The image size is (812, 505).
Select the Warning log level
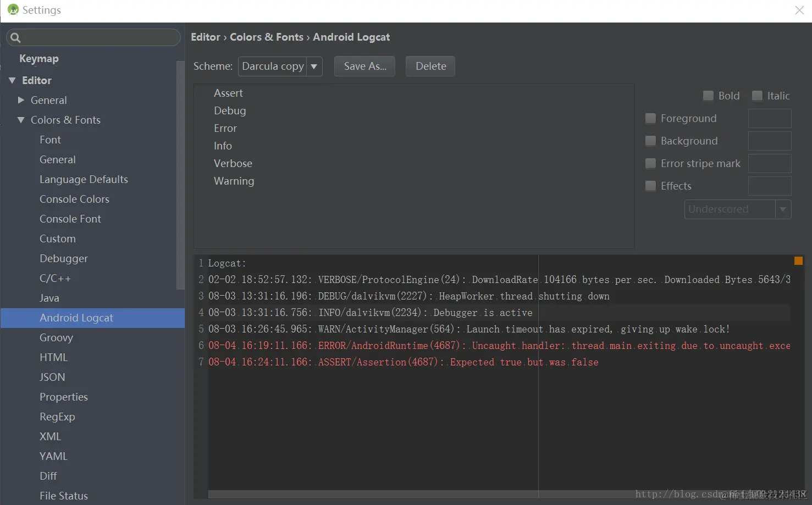point(234,181)
